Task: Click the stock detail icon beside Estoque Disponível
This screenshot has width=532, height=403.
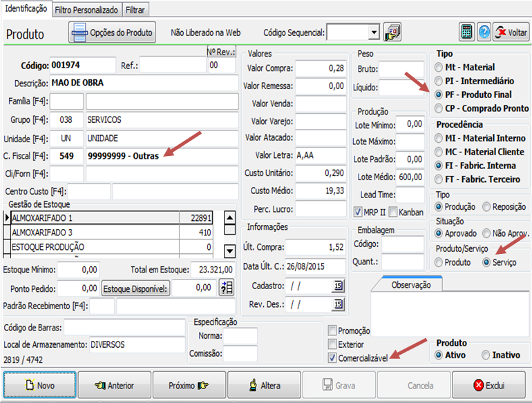Action: tap(226, 288)
